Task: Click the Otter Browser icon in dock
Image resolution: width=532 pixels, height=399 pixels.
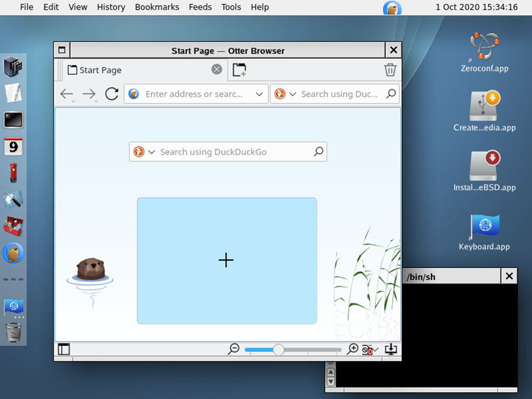Action: (13, 253)
